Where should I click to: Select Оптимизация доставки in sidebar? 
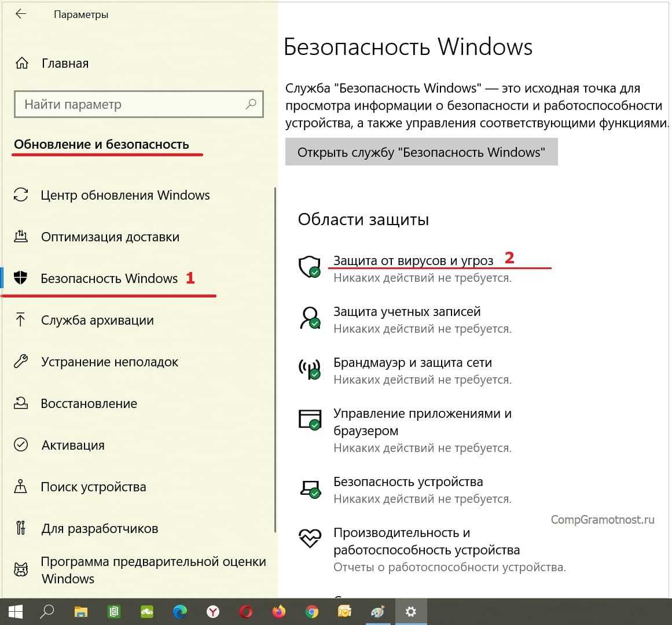pos(110,237)
